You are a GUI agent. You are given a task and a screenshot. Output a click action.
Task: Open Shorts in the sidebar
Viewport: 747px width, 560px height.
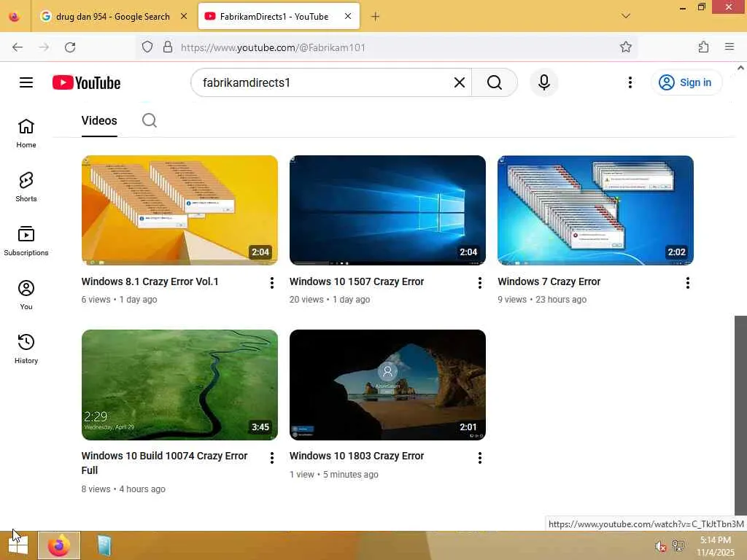pos(26,187)
